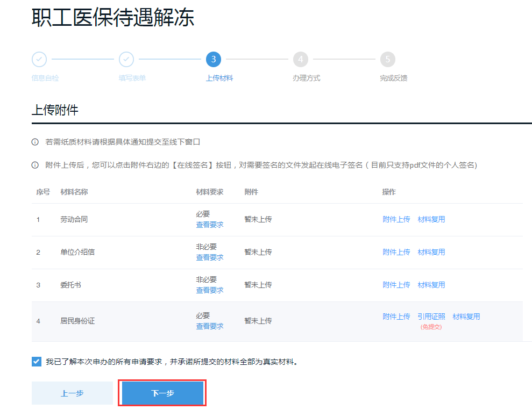Click 引用证照 for 居民身份证
Viewport: 532px width, 410px height.
[431, 317]
